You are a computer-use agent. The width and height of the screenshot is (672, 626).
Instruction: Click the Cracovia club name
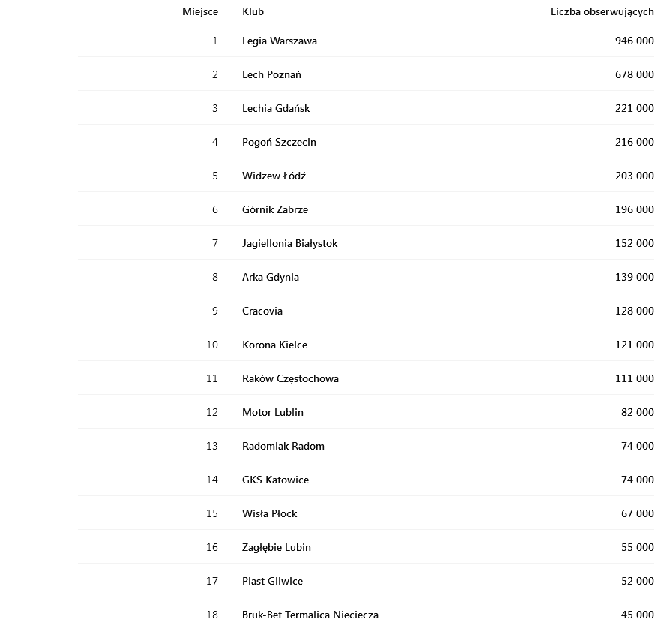262,311
